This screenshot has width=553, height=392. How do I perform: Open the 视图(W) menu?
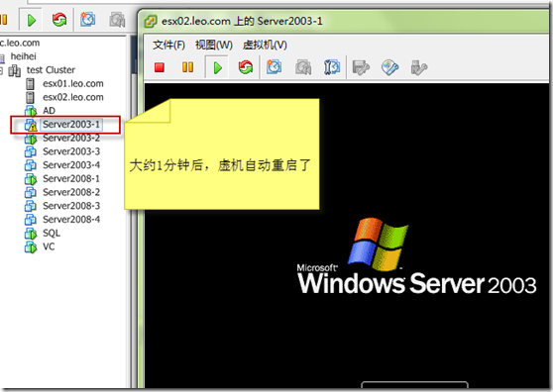click(214, 46)
